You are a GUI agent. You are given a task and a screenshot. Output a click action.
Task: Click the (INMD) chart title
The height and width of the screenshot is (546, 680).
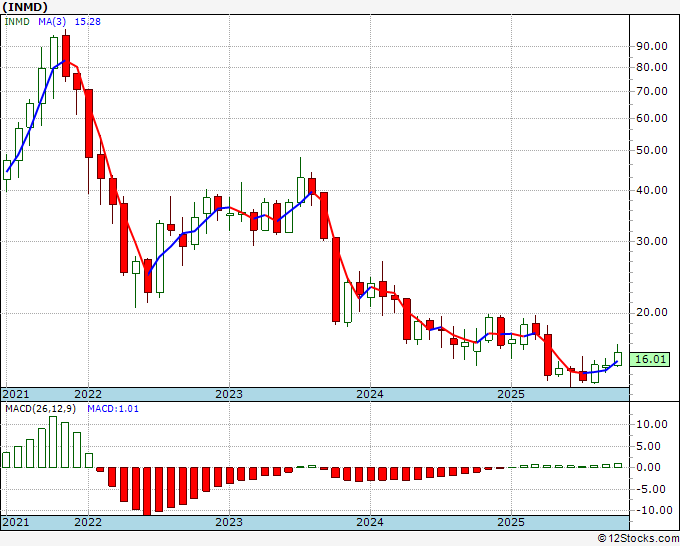coord(25,7)
